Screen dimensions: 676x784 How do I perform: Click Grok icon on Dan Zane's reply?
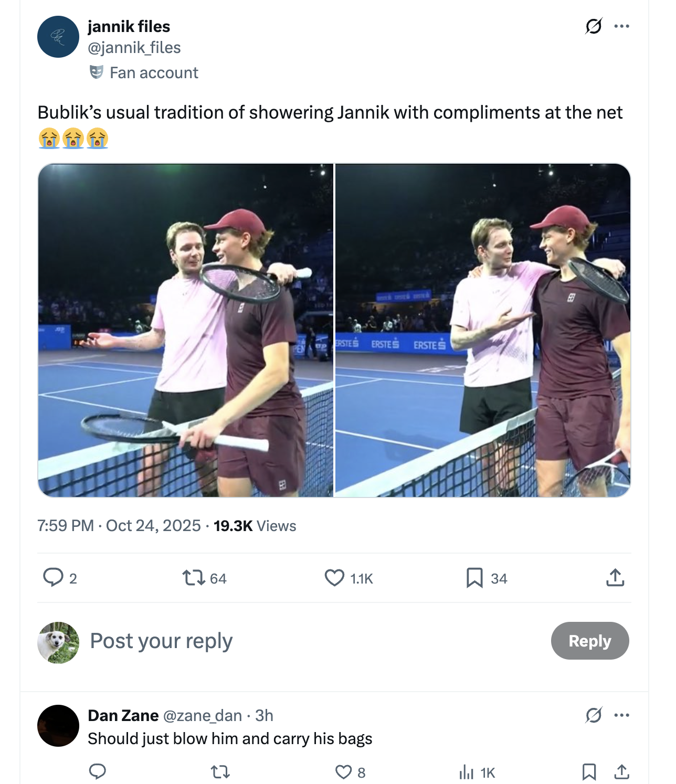click(594, 715)
